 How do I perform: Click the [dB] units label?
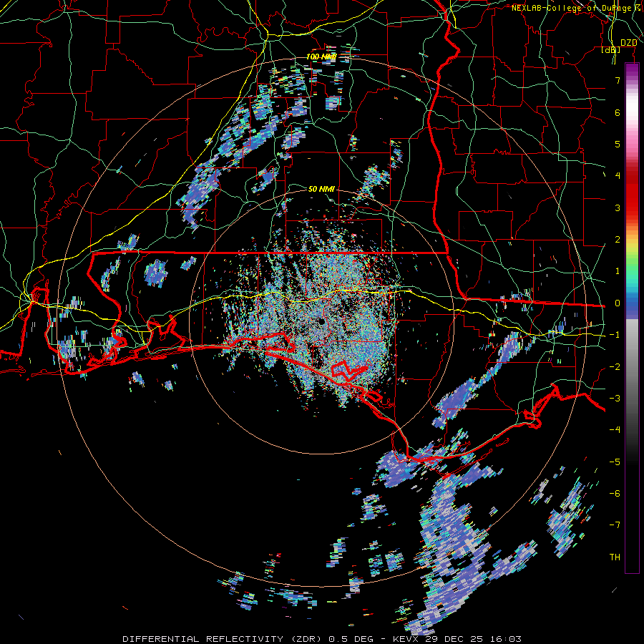611,50
